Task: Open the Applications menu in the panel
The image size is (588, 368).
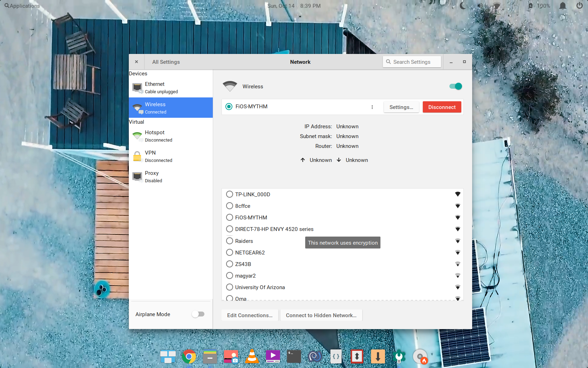Action: coord(22,6)
